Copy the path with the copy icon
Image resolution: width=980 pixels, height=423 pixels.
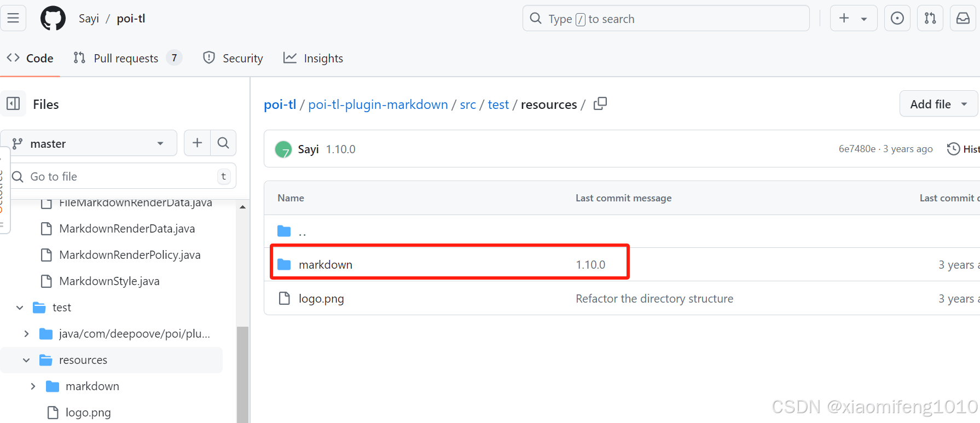pyautogui.click(x=600, y=103)
